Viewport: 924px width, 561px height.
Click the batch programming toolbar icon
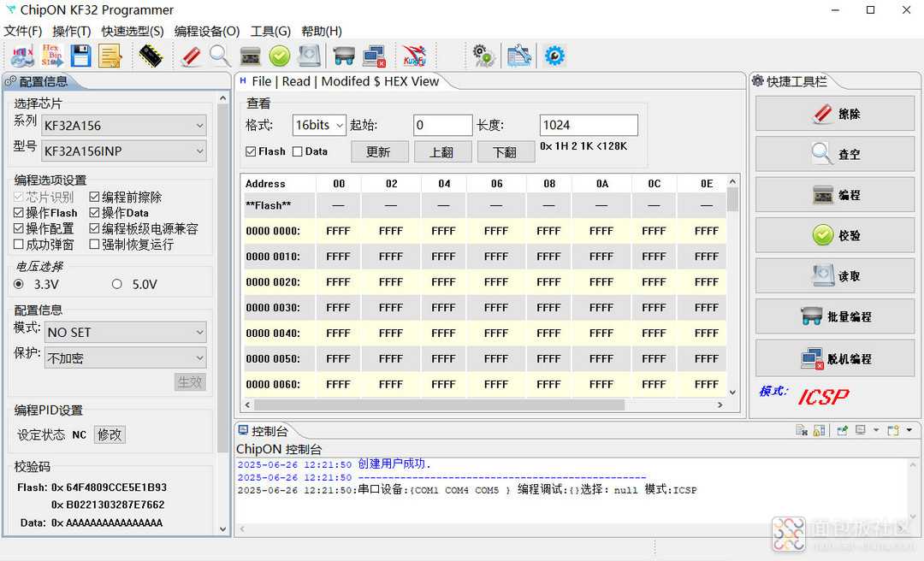pos(344,56)
